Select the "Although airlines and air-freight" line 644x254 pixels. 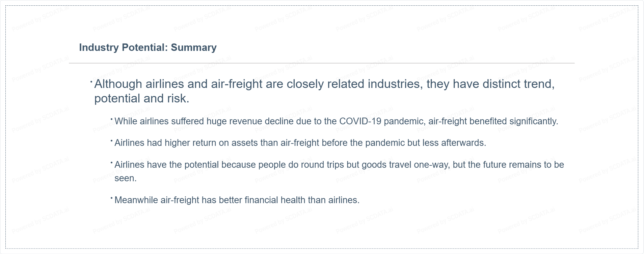[x=324, y=84]
